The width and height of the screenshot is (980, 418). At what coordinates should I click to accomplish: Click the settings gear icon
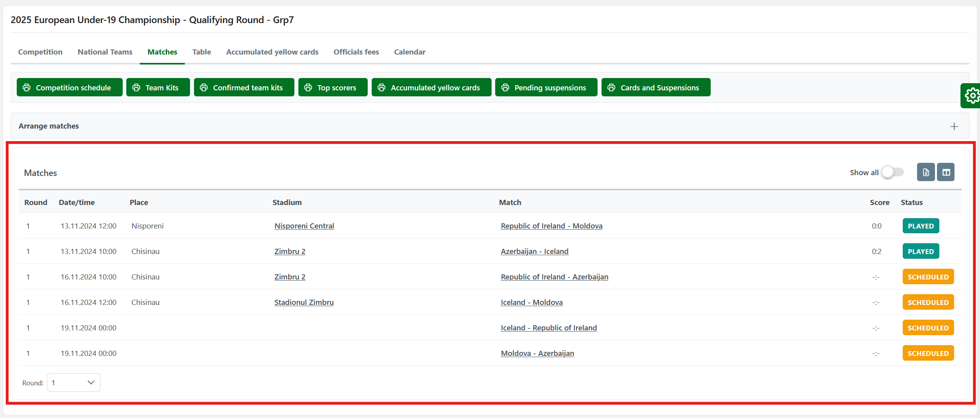click(x=972, y=96)
